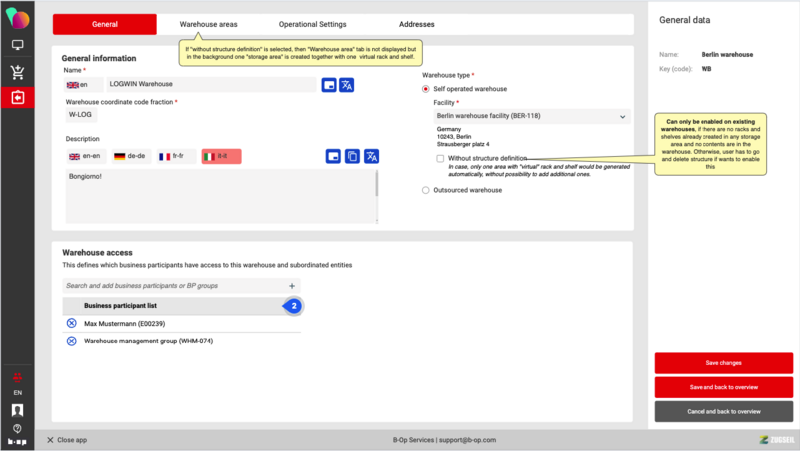Click Cancel and back to overview
This screenshot has height=451, width=800.
pos(723,412)
